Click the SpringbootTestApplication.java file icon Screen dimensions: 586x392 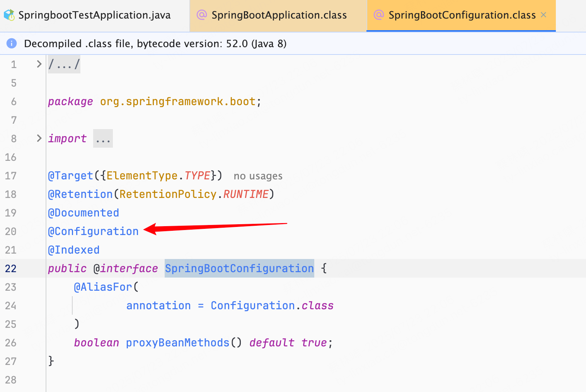coord(9,15)
